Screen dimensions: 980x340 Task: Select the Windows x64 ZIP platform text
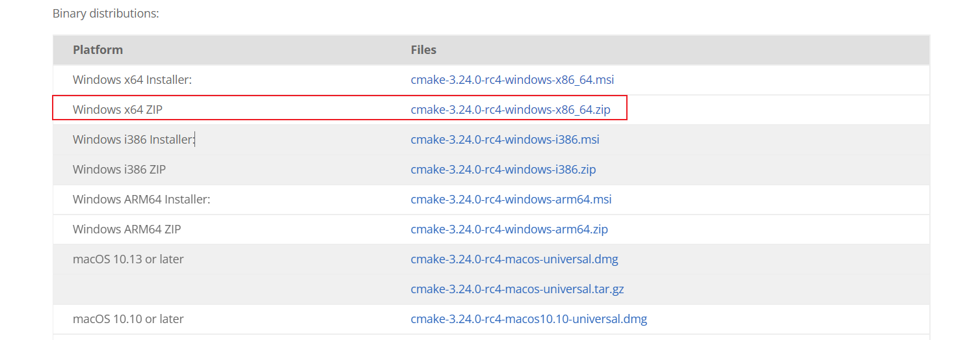pyautogui.click(x=117, y=110)
